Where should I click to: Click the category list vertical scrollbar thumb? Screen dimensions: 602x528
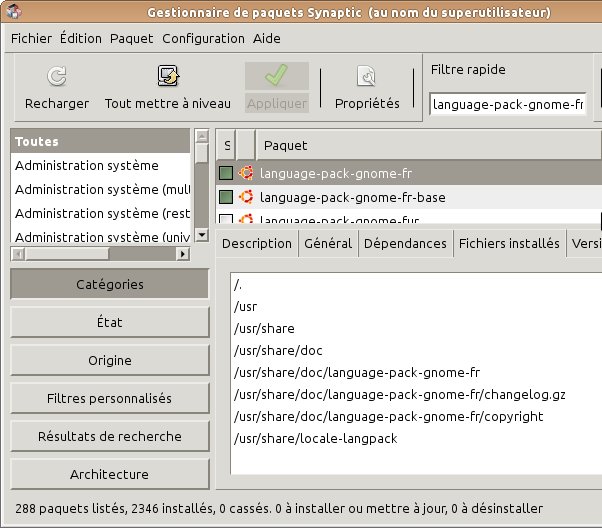(202, 153)
